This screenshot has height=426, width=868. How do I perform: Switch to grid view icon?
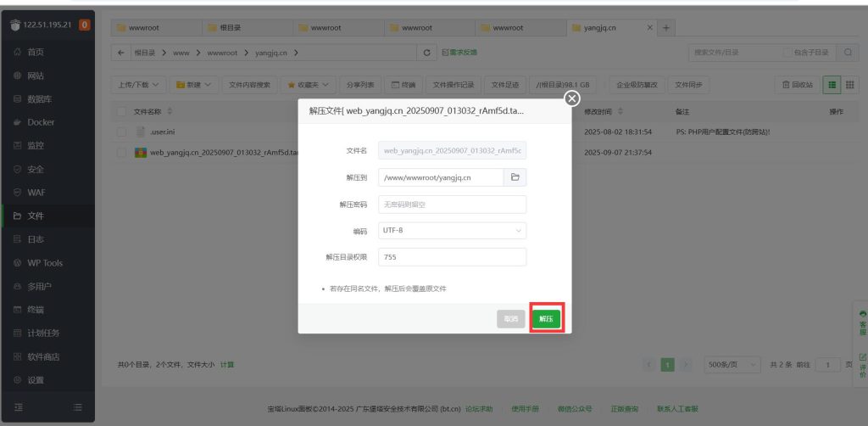click(849, 85)
